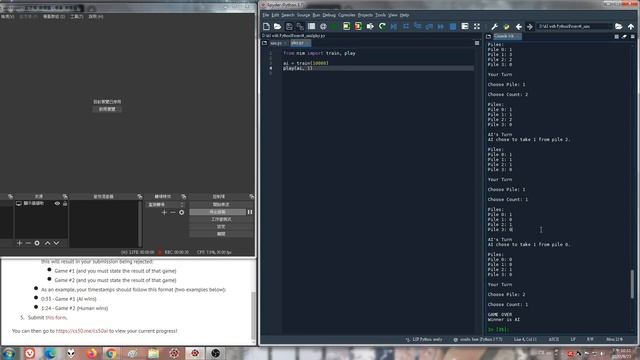Click the Open file folder icon in Spyder
This screenshot has height=360, width=640.
coord(278,27)
